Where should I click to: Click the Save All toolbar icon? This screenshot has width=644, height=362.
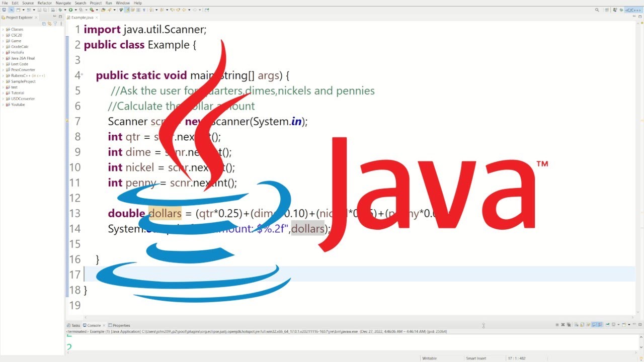tap(45, 10)
